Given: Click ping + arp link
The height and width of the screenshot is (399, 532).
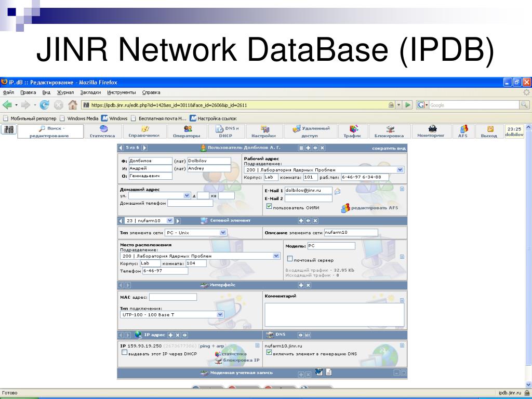Looking at the screenshot, I should (212, 346).
